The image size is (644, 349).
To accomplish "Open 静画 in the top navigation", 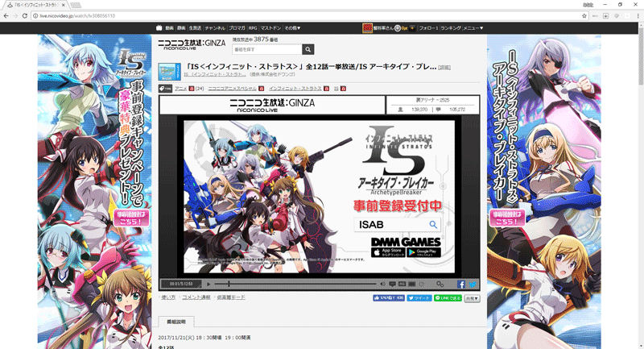I will 181,28.
